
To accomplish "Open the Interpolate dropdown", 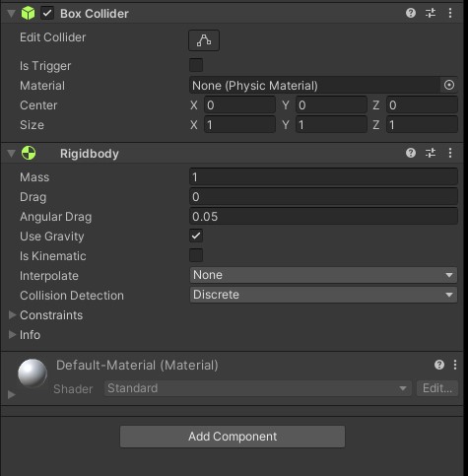I will click(323, 275).
